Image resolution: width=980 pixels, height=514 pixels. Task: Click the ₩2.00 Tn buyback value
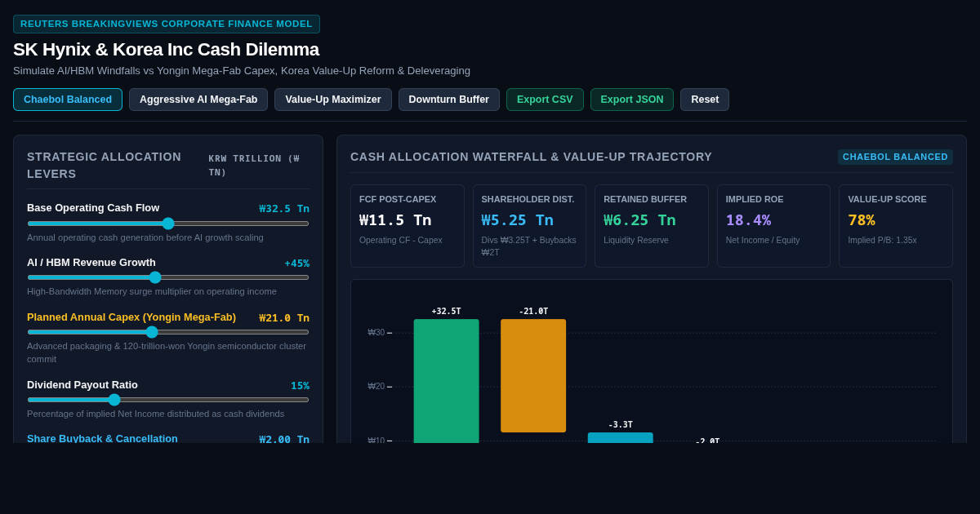284,439
